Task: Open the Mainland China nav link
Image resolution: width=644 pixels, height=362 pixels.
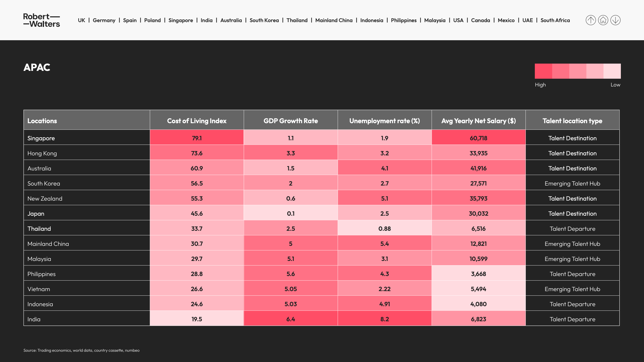Action: 334,20
